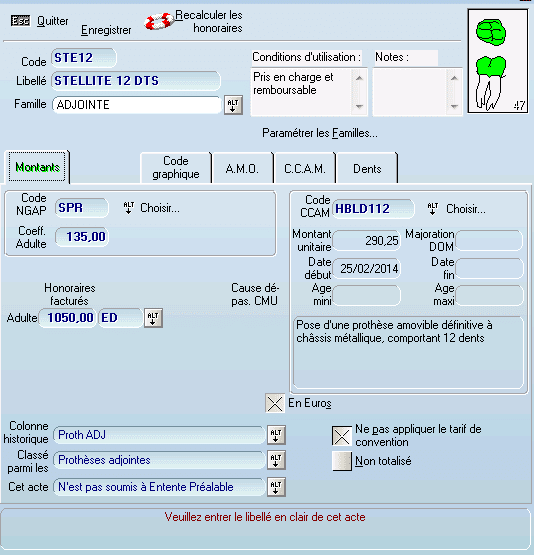Viewport: 534px width, 555px height.
Task: Click the Esc key icon to quit
Action: point(20,21)
